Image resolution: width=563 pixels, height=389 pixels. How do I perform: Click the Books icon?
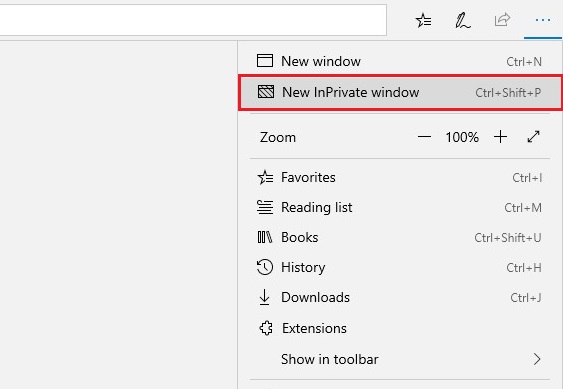(265, 237)
